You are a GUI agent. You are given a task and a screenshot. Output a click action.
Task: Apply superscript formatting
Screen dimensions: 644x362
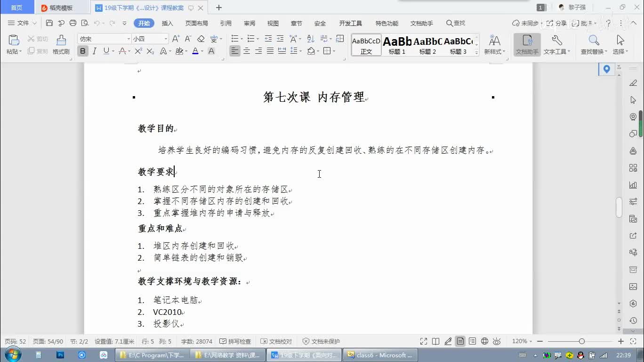(x=138, y=51)
